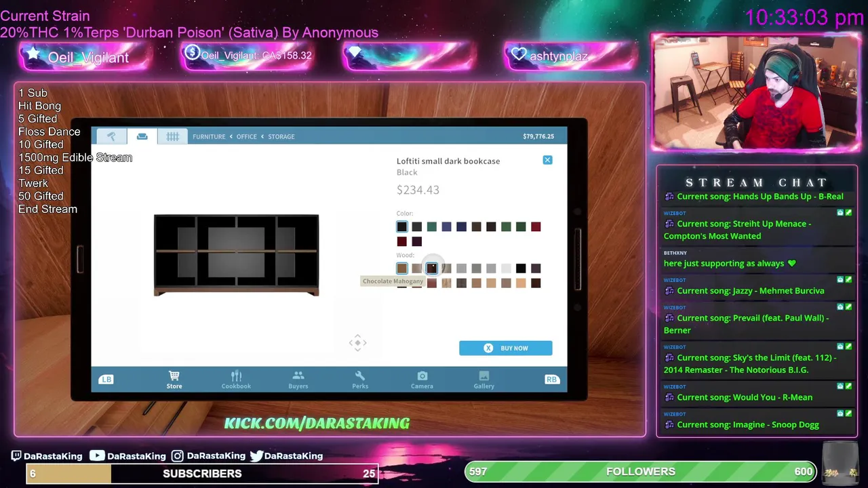Select the pale wood-grain Wood swatch
Image resolution: width=868 pixels, height=488 pixels.
click(447, 283)
